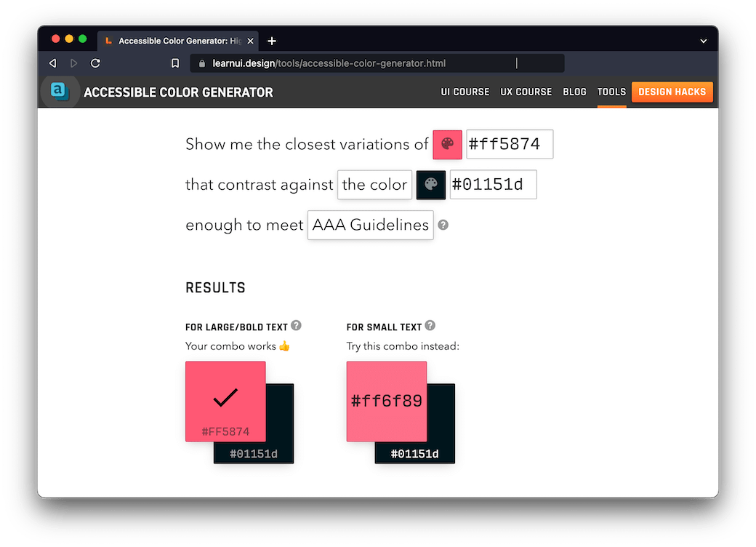This screenshot has height=547, width=756.
Task: Click the thumbs up emoji
Action: [284, 346]
